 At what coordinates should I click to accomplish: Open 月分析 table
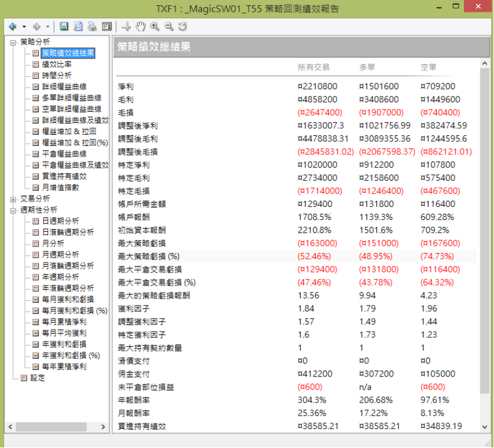[x=53, y=244]
